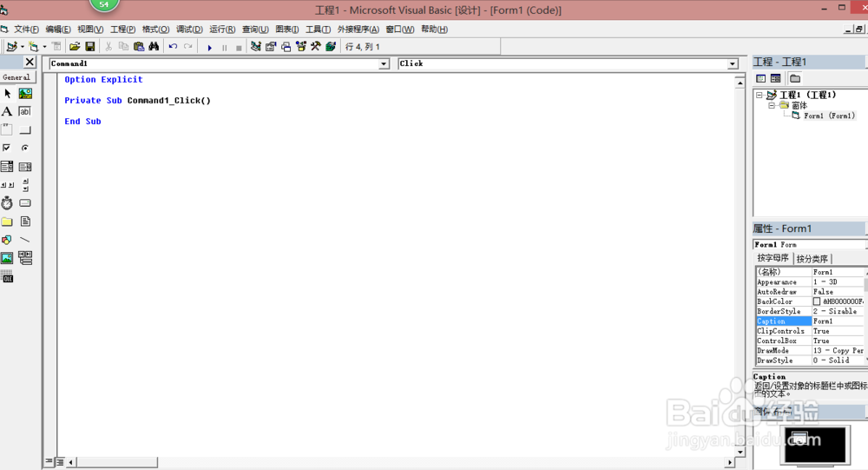Save project with the floppy disk icon
This screenshot has width=868, height=470.
tap(89, 47)
